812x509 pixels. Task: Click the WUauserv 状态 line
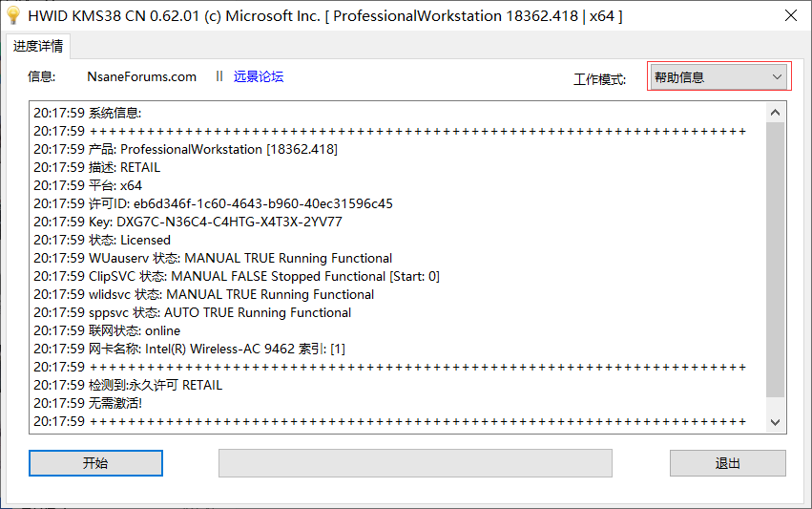click(x=213, y=258)
